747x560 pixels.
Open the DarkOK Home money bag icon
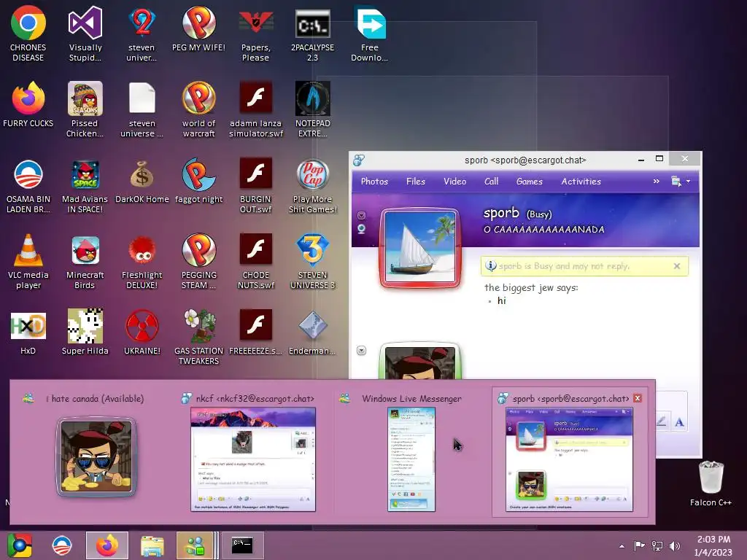click(142, 181)
